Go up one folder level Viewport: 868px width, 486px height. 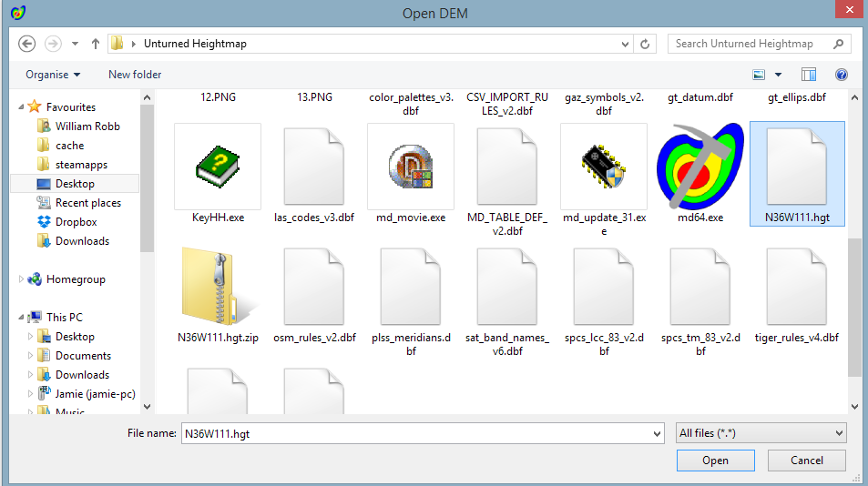pos(96,44)
